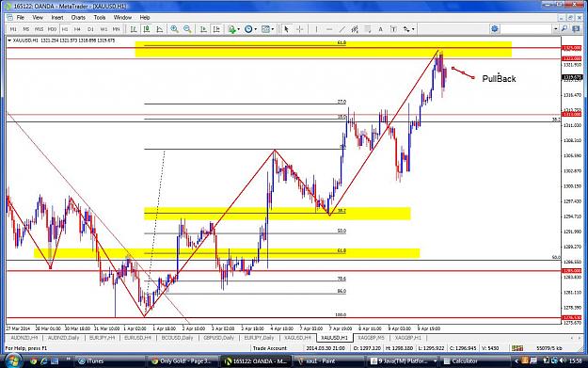Viewport: 588px width, 368px height.
Task: Open the Tools menu
Action: click(100, 18)
